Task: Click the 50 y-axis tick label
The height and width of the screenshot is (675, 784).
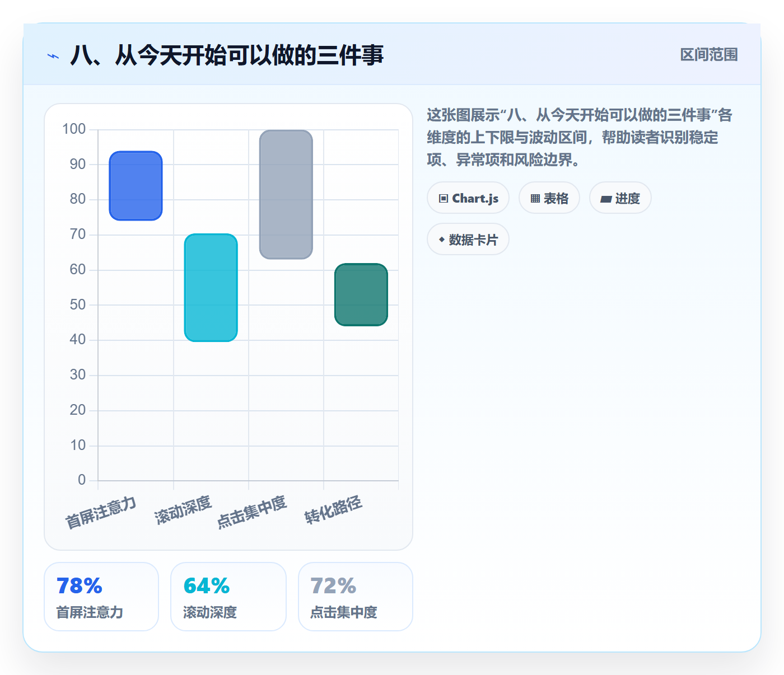Action: click(78, 305)
